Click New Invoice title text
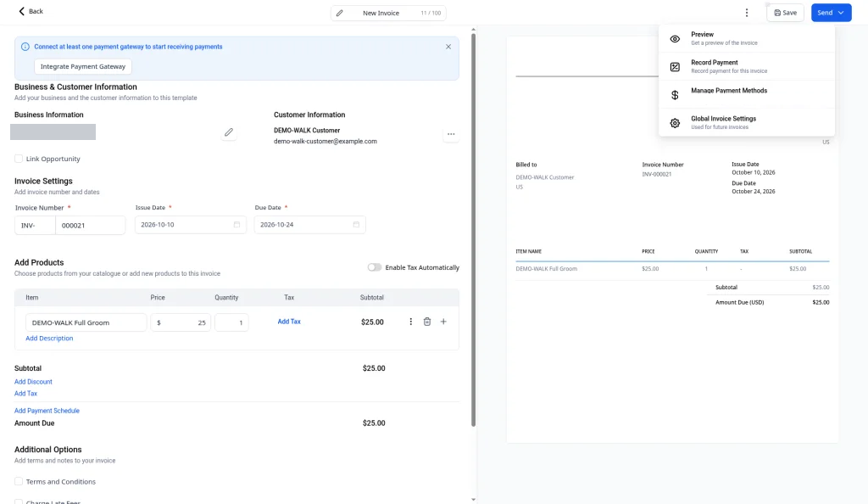 pos(381,13)
